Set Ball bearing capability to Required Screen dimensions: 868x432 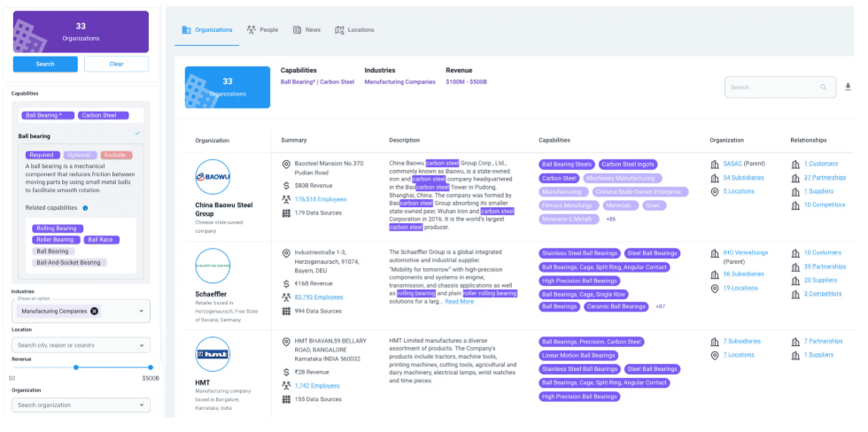[43, 155]
